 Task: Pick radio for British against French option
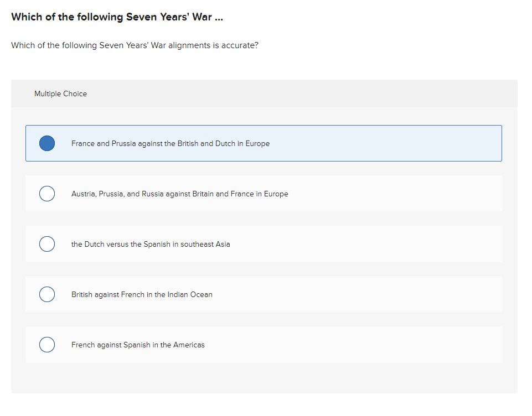(47, 294)
